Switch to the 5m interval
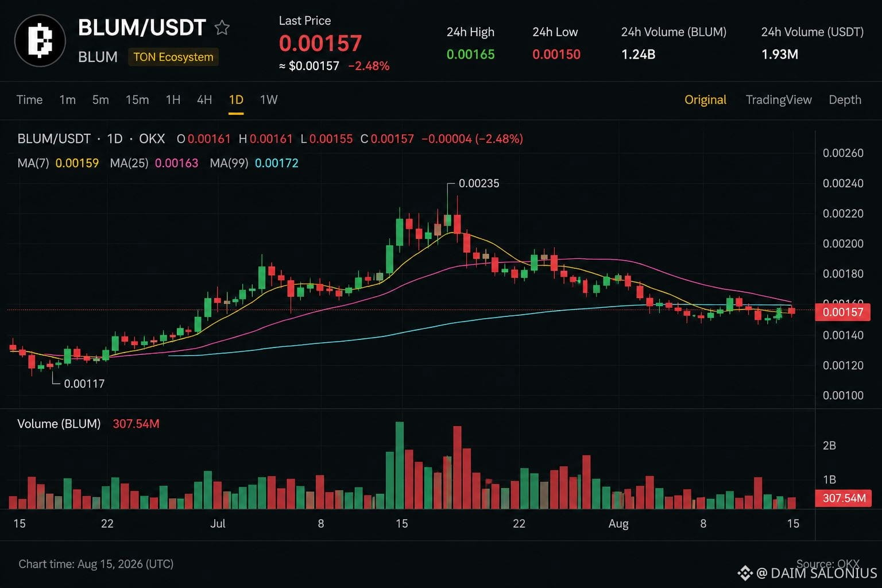The height and width of the screenshot is (588, 882). (x=100, y=100)
